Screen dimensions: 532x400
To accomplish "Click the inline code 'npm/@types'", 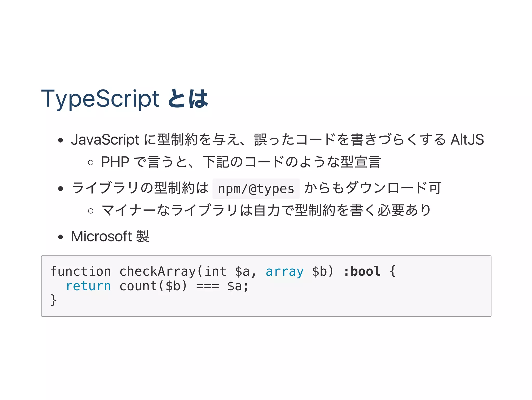I will (x=256, y=189).
